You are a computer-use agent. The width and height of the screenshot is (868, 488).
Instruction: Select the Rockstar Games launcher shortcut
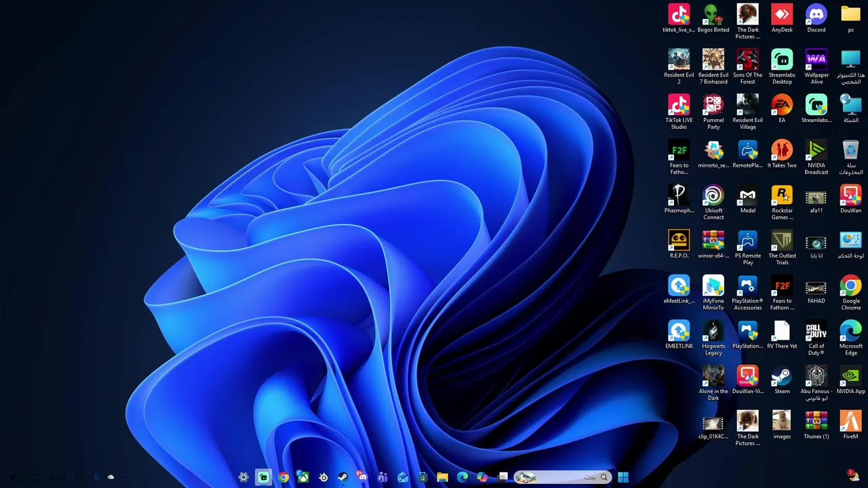click(782, 203)
